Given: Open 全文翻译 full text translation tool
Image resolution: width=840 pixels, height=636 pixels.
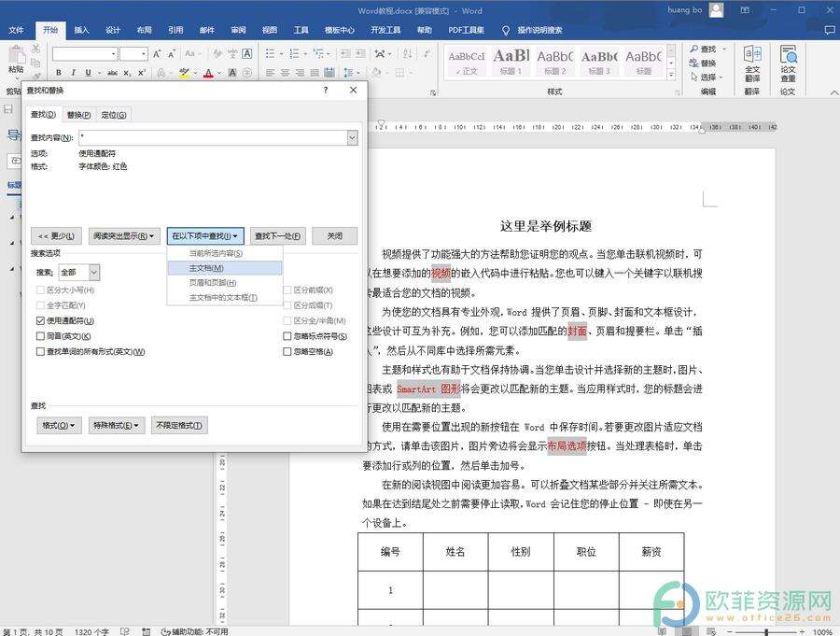Looking at the screenshot, I should (x=752, y=62).
